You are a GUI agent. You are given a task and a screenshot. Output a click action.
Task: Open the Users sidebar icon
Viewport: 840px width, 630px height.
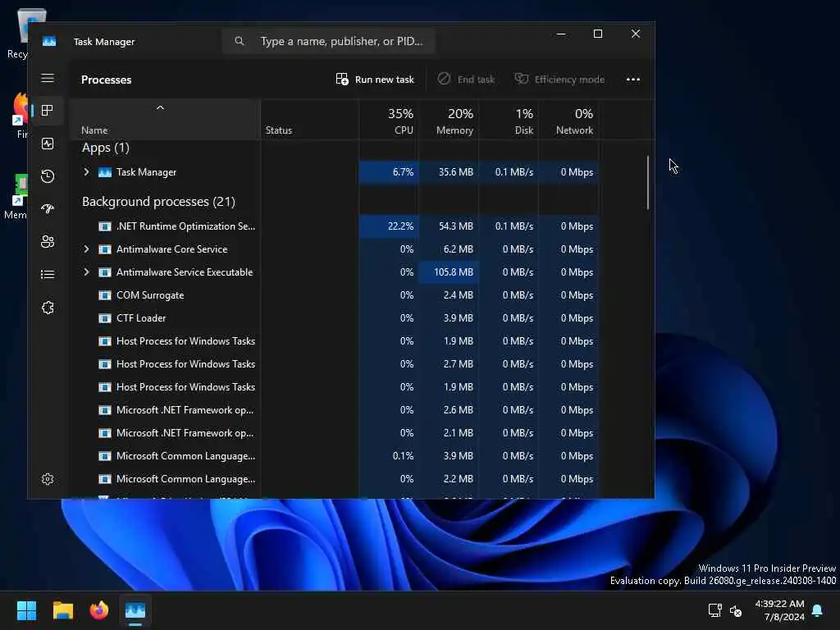tap(48, 242)
